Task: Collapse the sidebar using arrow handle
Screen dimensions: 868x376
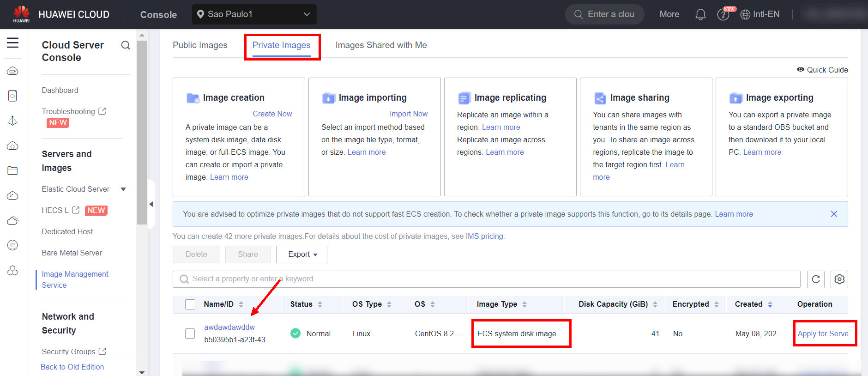Action: coord(151,204)
